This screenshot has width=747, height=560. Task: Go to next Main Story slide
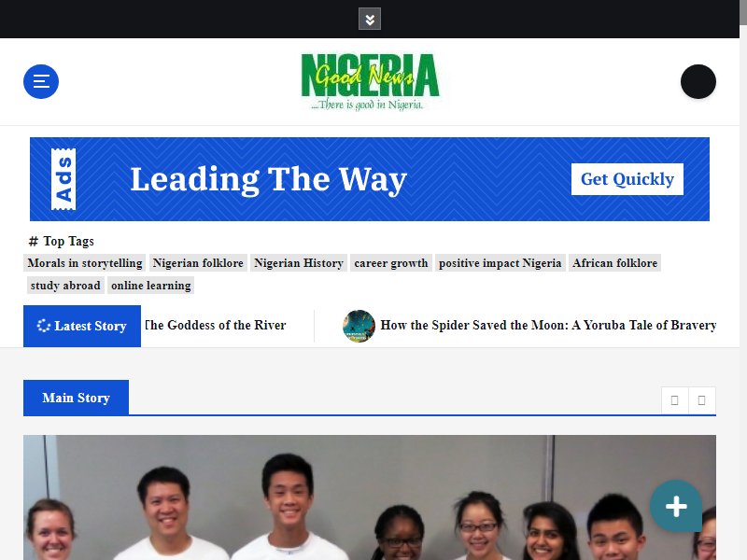click(x=702, y=400)
